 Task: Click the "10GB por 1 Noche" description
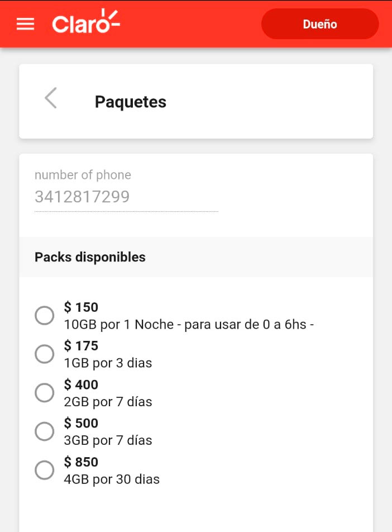click(x=189, y=324)
